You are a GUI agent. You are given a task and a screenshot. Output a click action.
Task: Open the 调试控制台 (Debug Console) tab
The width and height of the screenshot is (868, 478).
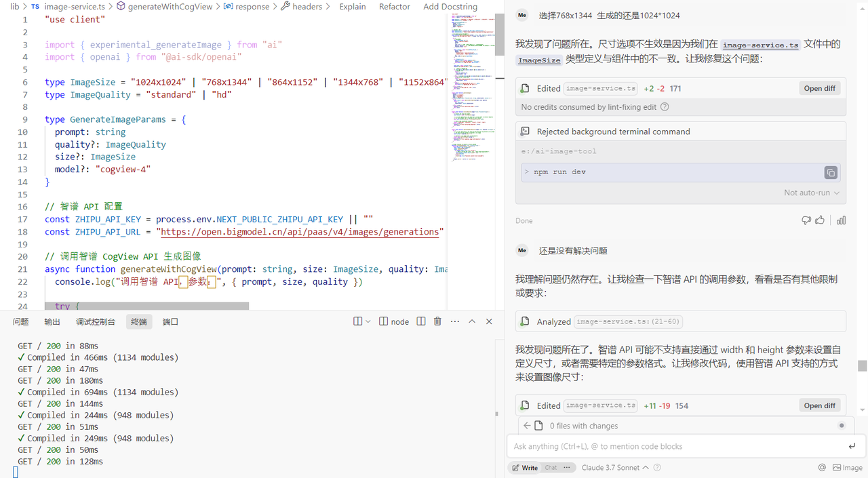[x=96, y=321]
